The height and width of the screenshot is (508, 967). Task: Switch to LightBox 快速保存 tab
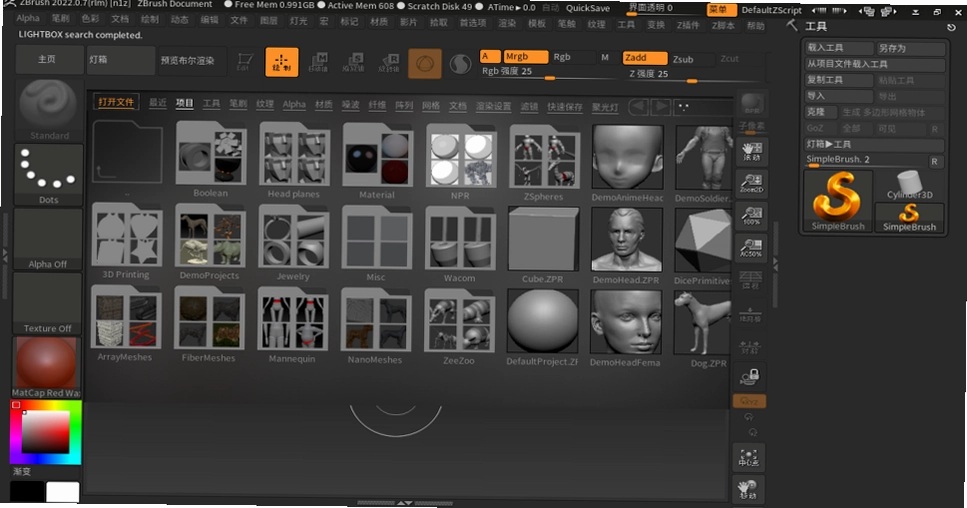click(564, 107)
